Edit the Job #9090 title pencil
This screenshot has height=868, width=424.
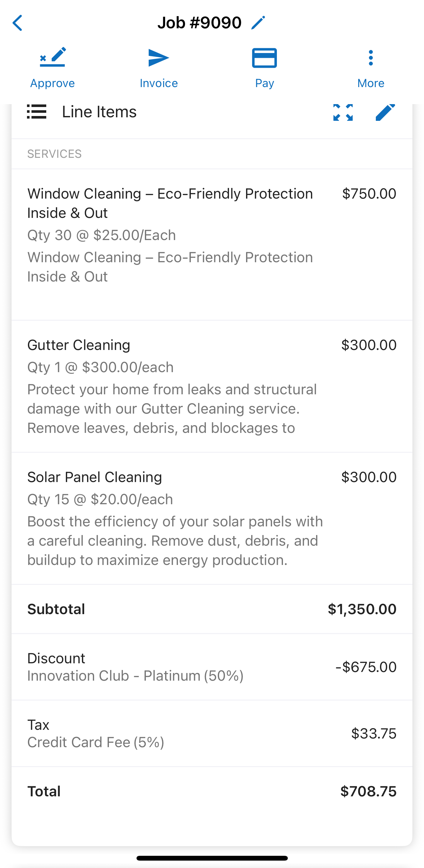[258, 23]
